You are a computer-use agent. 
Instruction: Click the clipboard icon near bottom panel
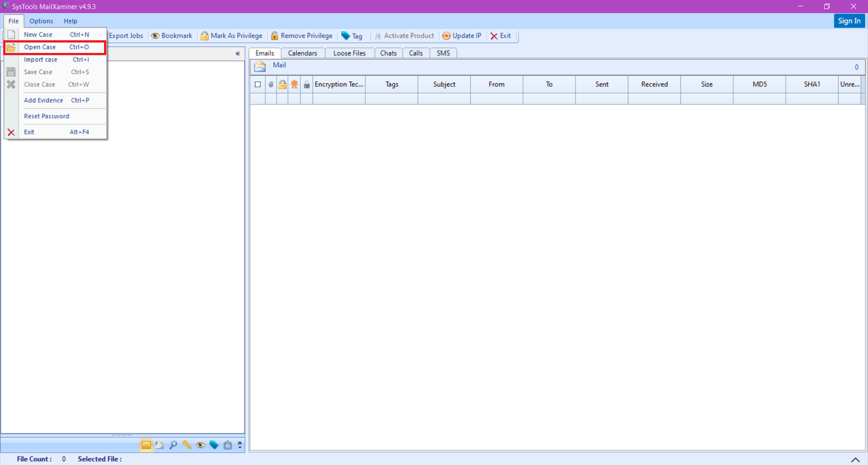227,445
